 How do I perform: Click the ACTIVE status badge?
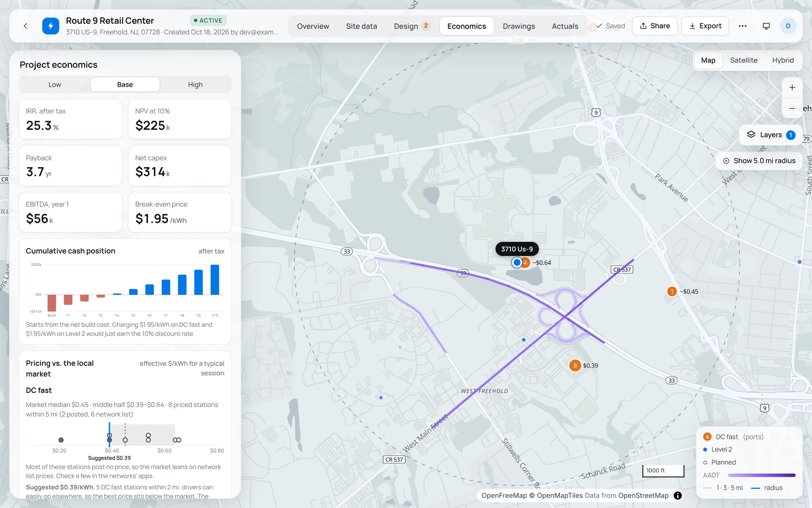coord(208,20)
